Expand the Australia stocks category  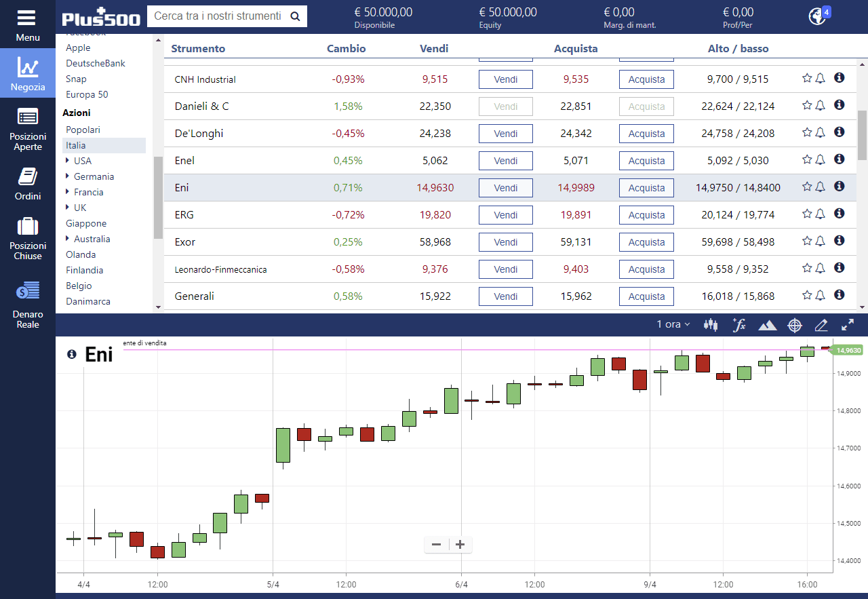pos(68,239)
